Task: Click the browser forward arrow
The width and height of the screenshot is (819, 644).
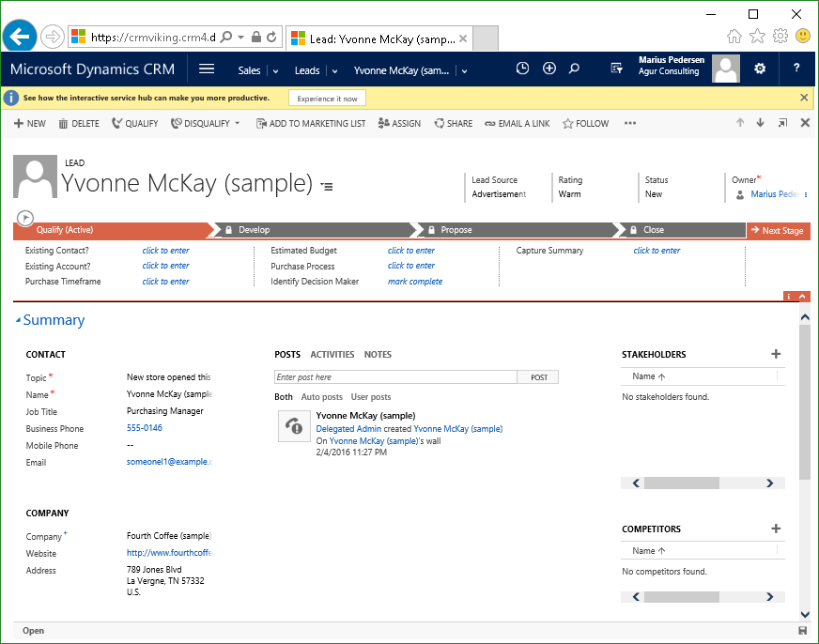Action: (x=53, y=37)
